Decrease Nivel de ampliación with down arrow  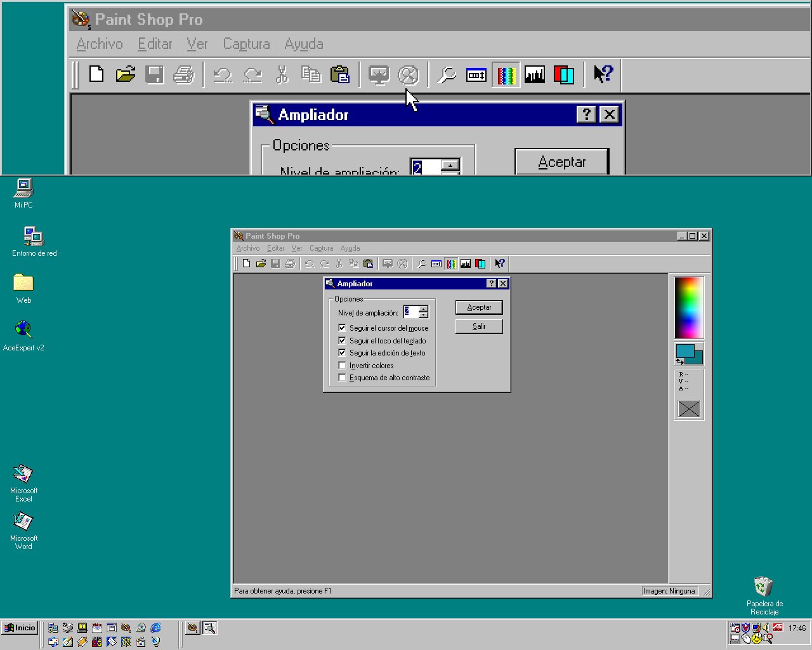[x=423, y=315]
